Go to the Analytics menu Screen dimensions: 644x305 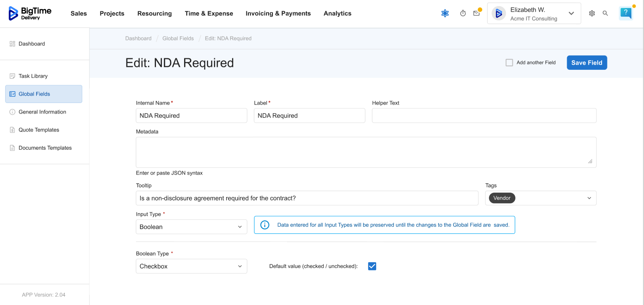click(337, 13)
